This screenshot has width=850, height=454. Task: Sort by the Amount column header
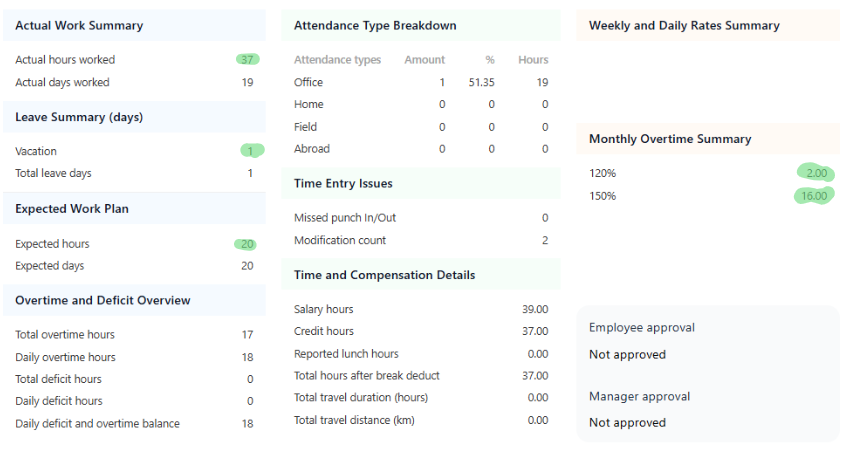(424, 60)
